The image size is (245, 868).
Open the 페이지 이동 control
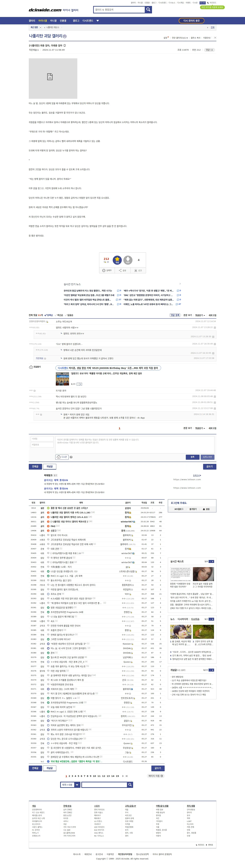(156, 776)
